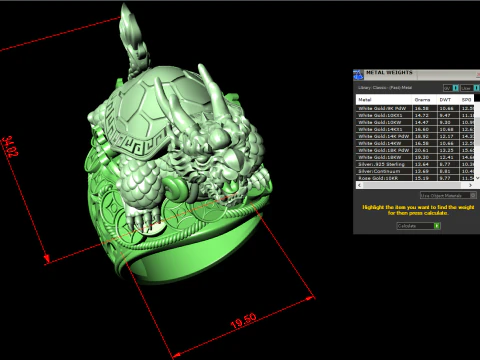Select the White Gold:10KW row

(415, 122)
